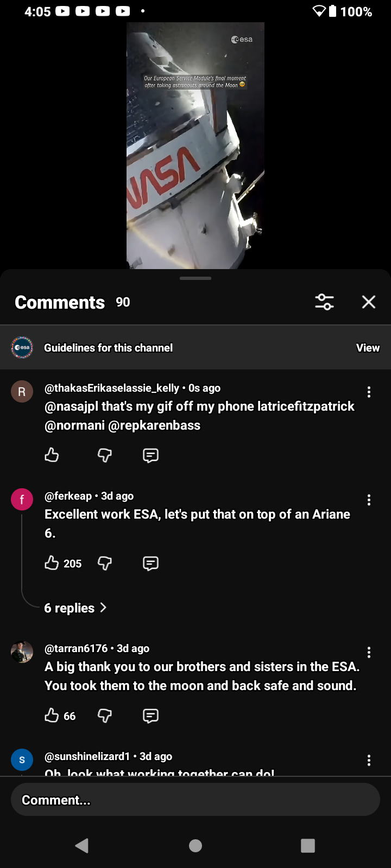Expand the 6 replies thread
This screenshot has height=868, width=391.
tap(75, 608)
